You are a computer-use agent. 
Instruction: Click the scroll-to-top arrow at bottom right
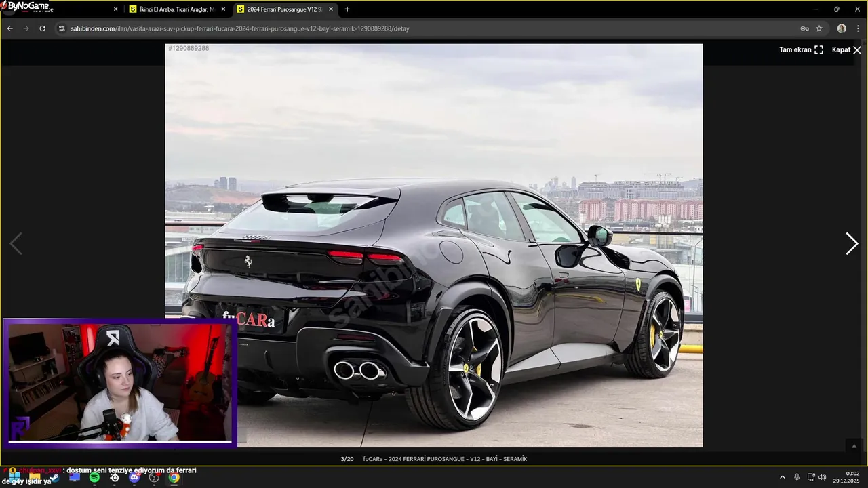tap(854, 445)
